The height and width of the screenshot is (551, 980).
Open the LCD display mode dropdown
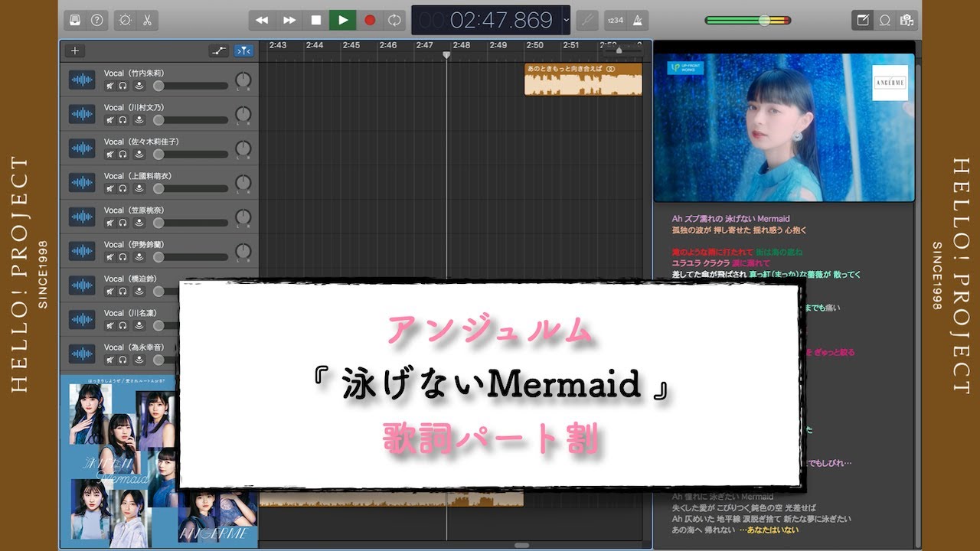click(x=567, y=20)
